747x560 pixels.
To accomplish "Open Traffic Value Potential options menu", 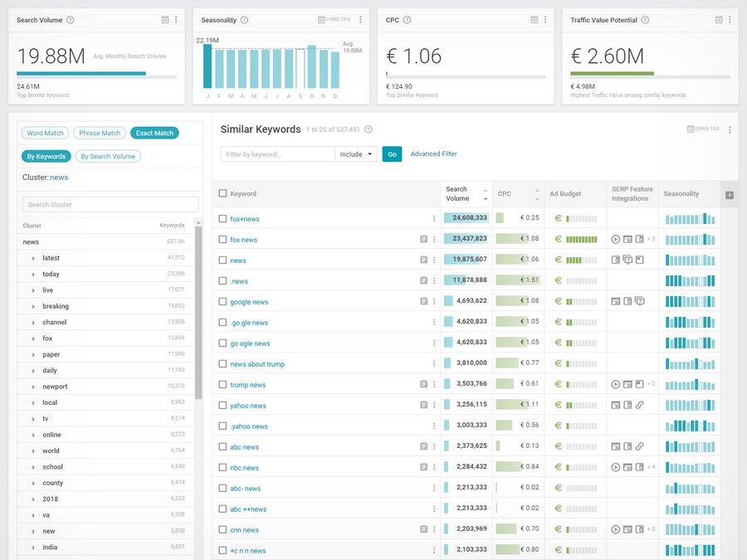I will 730,20.
